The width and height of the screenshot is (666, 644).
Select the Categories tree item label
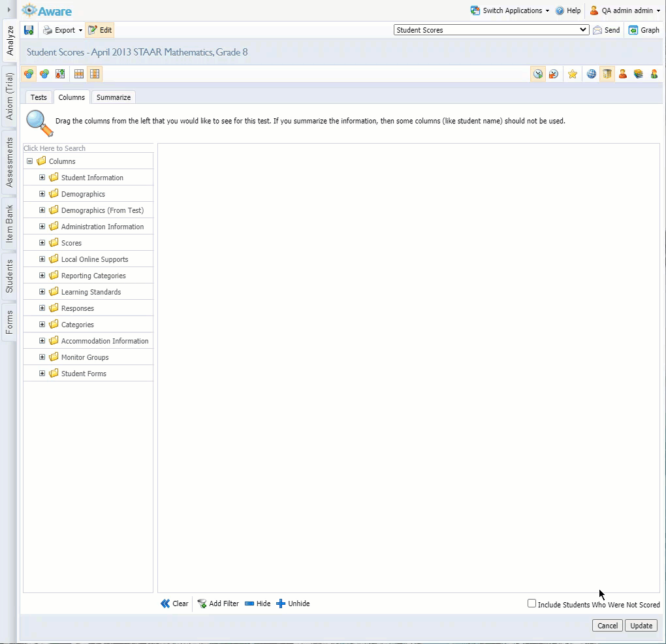pos(78,325)
